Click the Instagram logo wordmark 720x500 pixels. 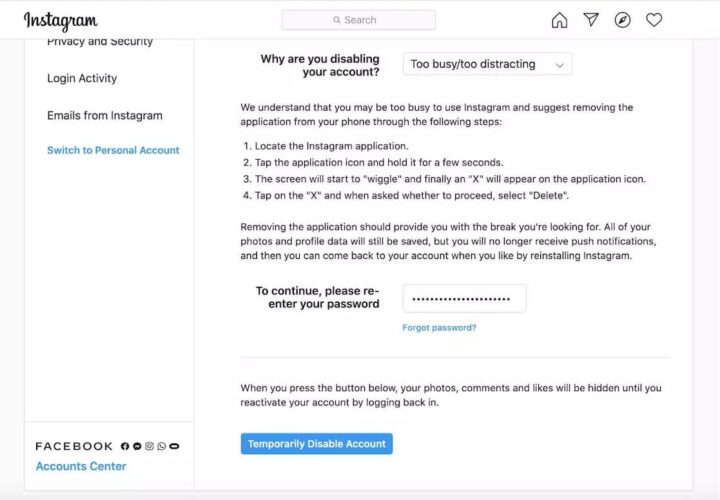(61, 21)
